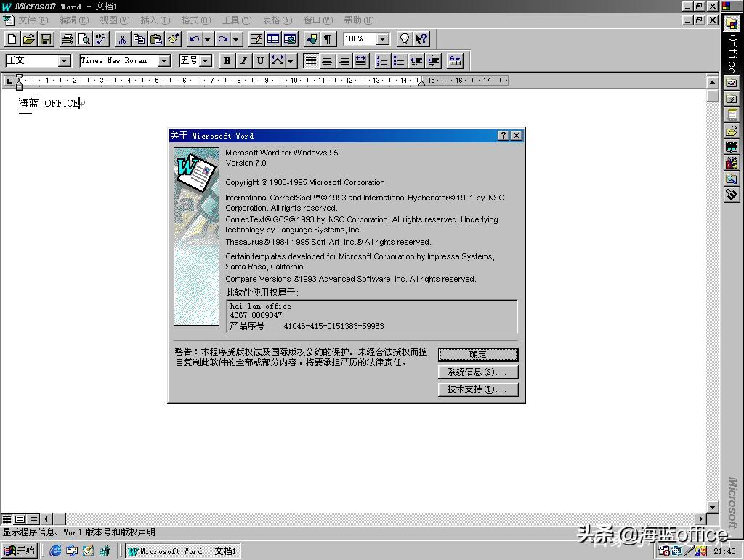Open the 正文 style dropdown
This screenshot has height=560, width=744.
tap(64, 61)
